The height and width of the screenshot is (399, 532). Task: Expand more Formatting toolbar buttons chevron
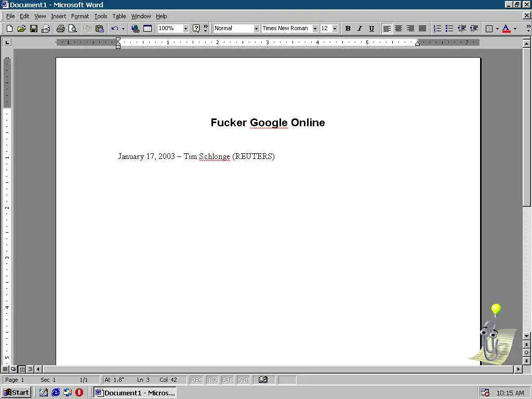coord(528,29)
